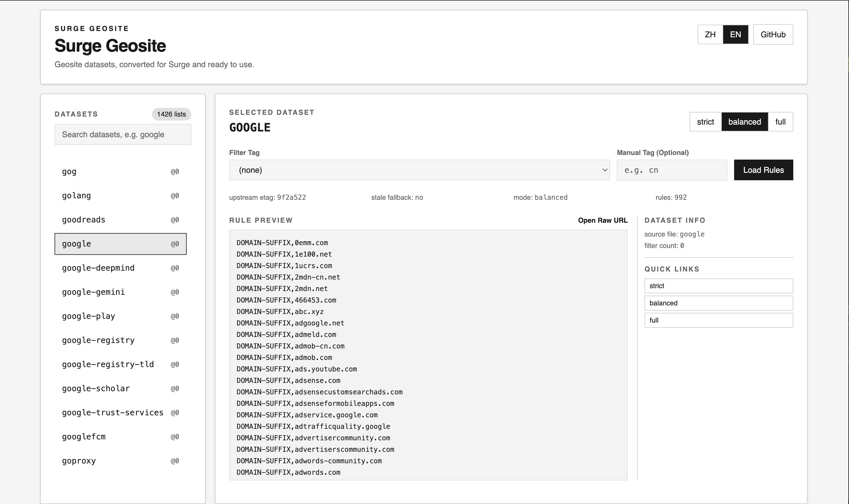Viewport: 849px width, 504px height.
Task: Click the GOOGLE selected dataset heading
Action: click(x=250, y=127)
